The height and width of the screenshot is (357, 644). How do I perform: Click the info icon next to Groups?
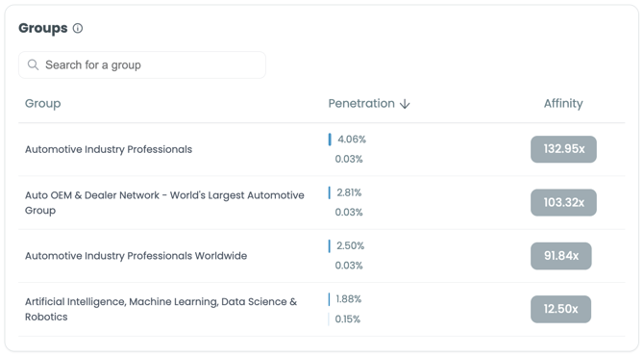pyautogui.click(x=78, y=28)
